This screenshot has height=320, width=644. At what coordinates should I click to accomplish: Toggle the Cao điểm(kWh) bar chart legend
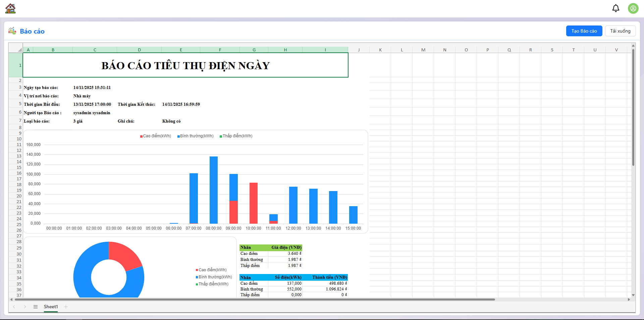[x=156, y=136]
